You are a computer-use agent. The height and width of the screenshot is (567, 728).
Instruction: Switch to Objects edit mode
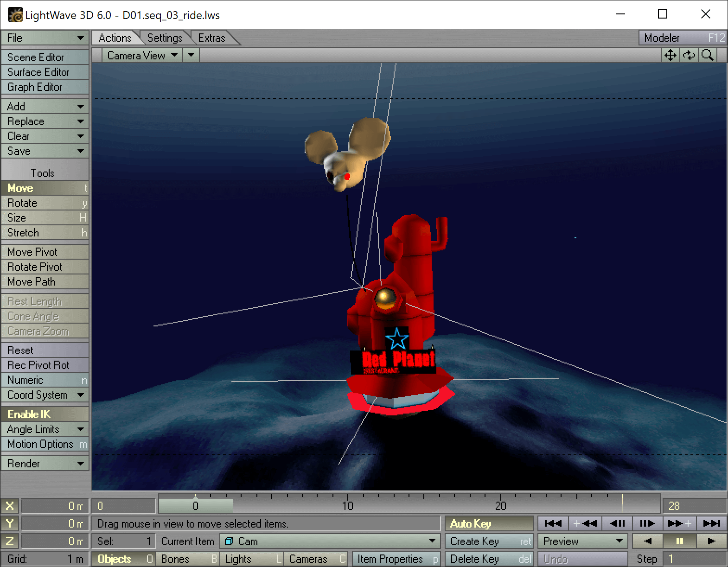[123, 559]
